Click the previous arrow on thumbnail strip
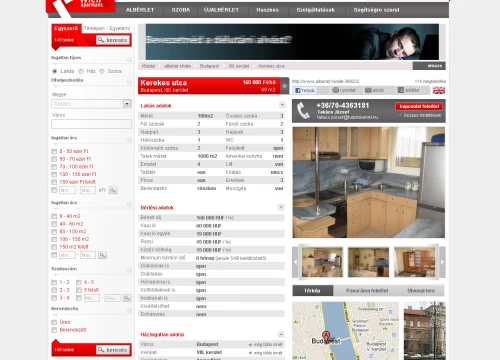The height and width of the screenshot is (360, 500). coord(295,262)
